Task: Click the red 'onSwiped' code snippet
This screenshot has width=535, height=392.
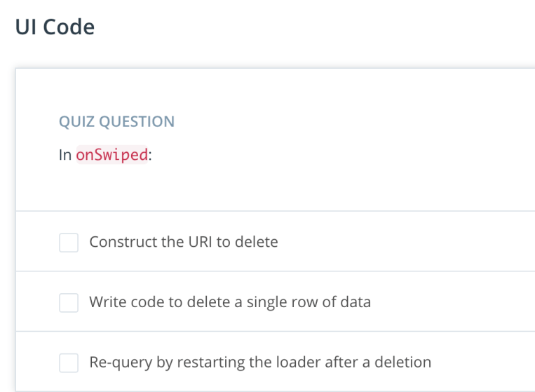Action: 112,156
